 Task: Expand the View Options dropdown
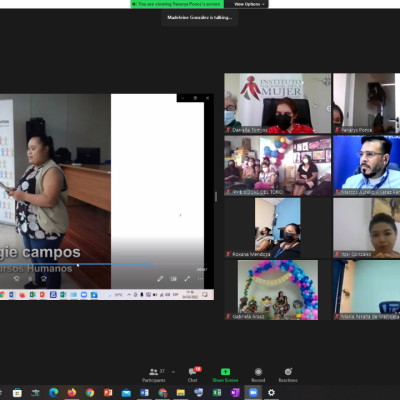pyautogui.click(x=248, y=4)
